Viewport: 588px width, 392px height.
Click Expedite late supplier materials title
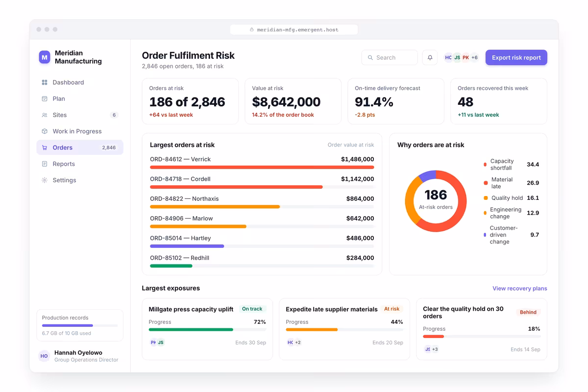[332, 310]
